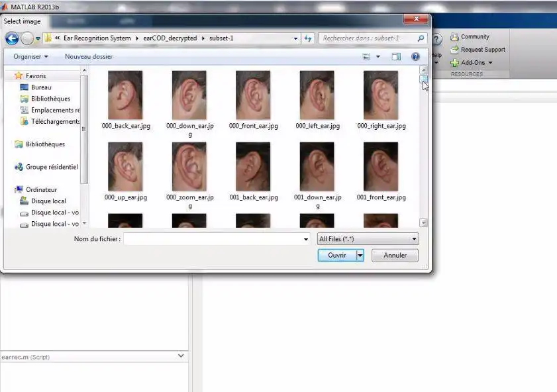This screenshot has height=392, width=557.
Task: Open 'Nom du fichier' history dropdown arrow
Action: tap(306, 239)
